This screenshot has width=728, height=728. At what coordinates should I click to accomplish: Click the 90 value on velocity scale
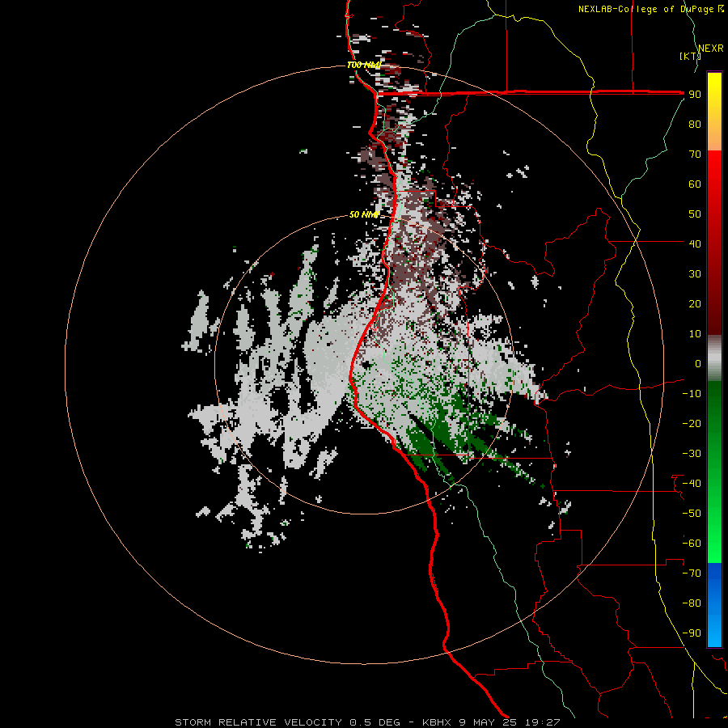695,95
